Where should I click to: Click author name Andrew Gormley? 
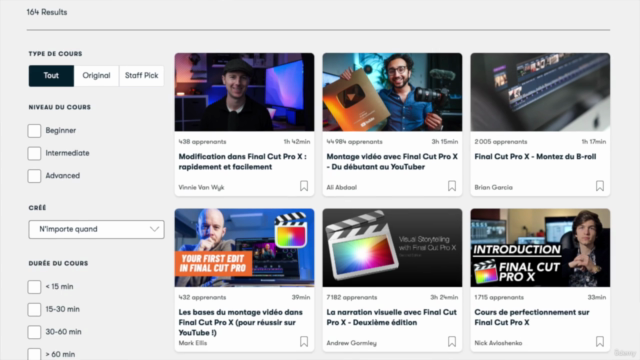coord(351,343)
